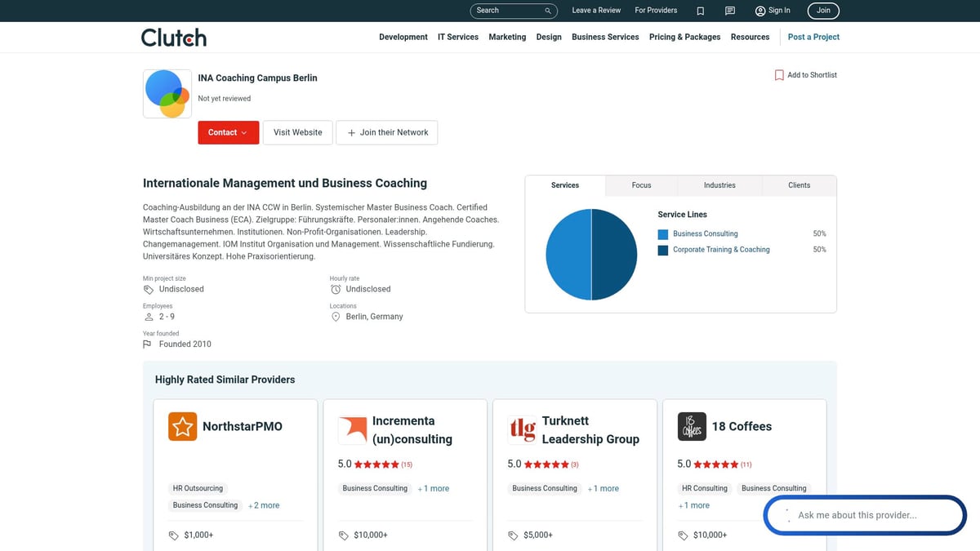This screenshot has height=551, width=980.
Task: Open the bookmarks icon in top bar
Action: point(701,11)
